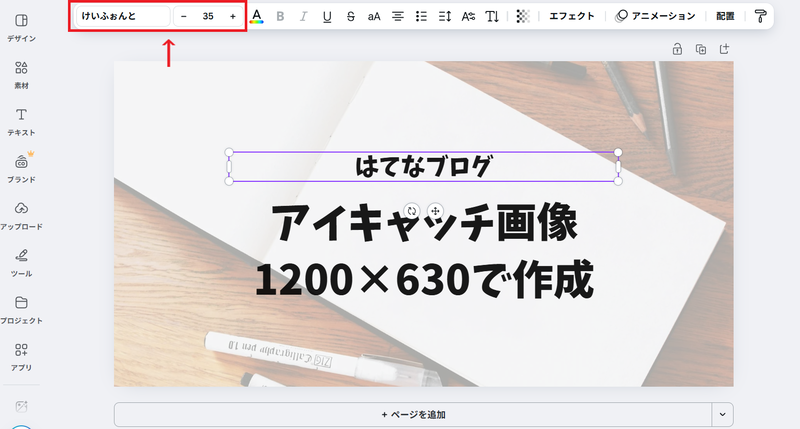The image size is (800, 429).
Task: Decrease font size with minus button
Action: tap(184, 16)
